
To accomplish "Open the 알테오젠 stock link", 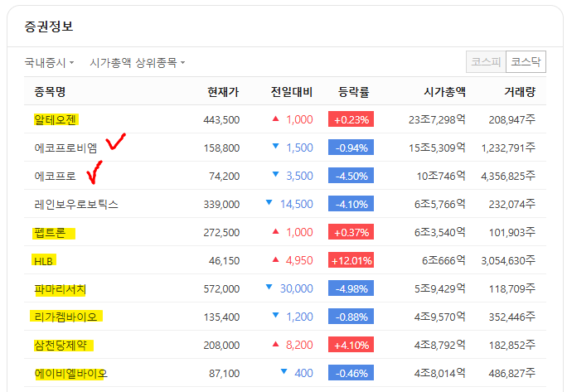I will click(56, 119).
